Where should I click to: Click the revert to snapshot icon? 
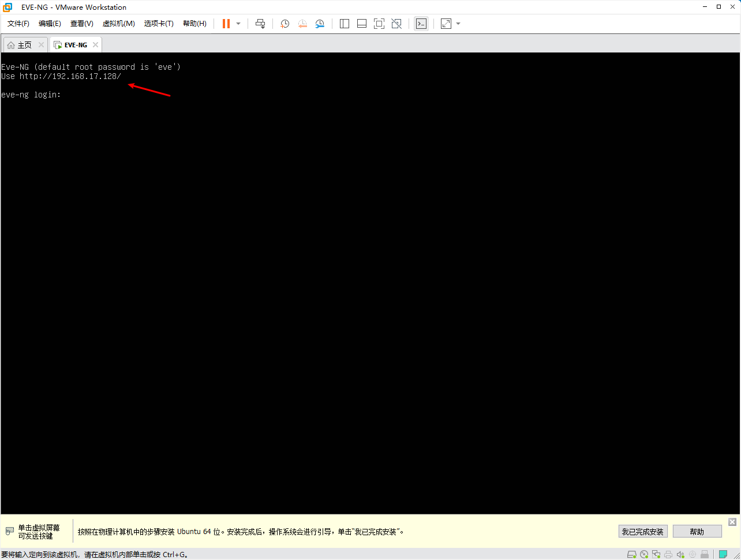click(x=302, y=24)
